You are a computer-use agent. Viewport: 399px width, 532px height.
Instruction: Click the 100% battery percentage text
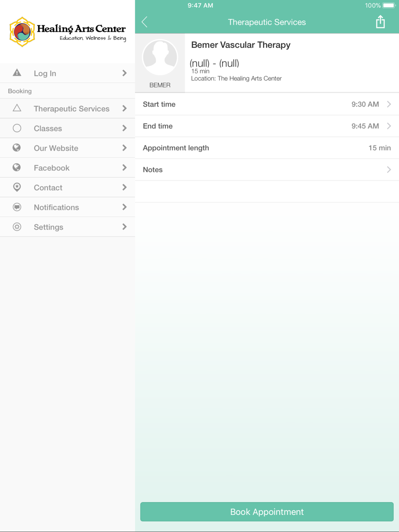[373, 6]
